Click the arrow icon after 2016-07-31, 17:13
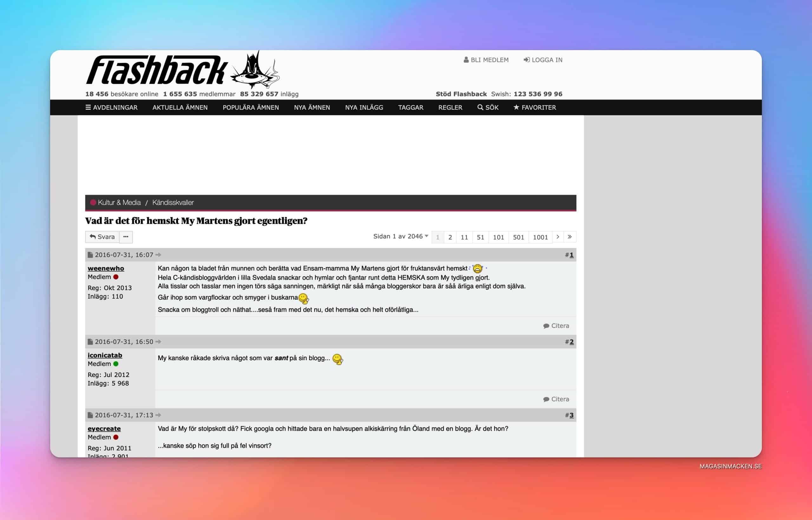The height and width of the screenshot is (520, 812). (x=158, y=415)
